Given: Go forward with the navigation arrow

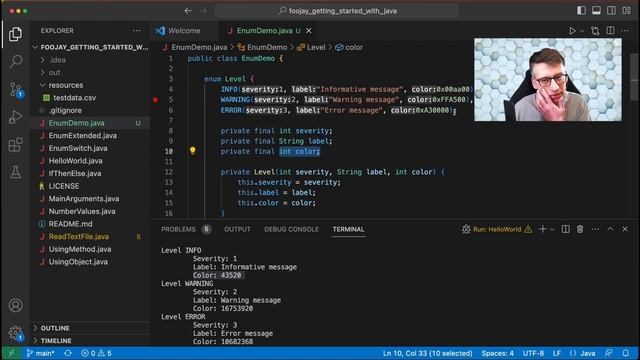Looking at the screenshot, I should click(203, 11).
